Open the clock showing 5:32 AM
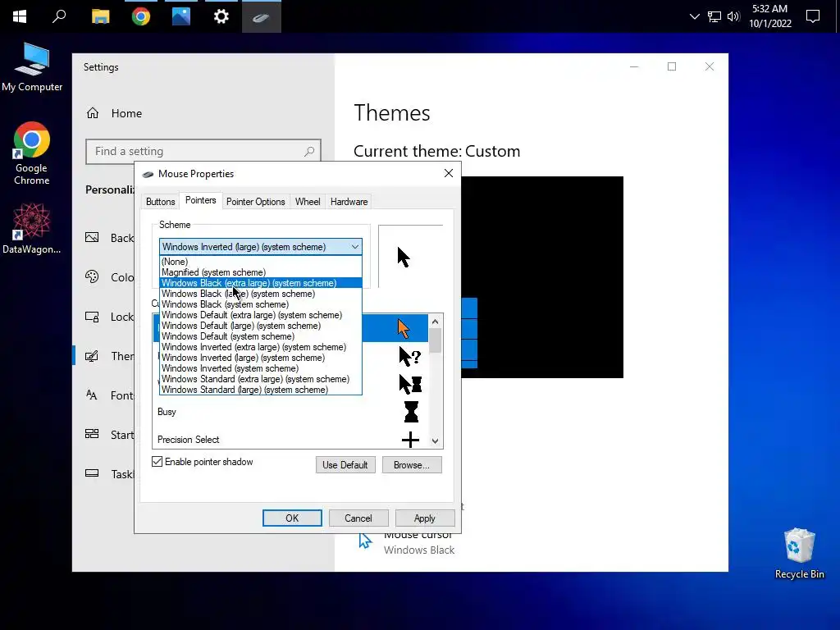 pyautogui.click(x=769, y=16)
